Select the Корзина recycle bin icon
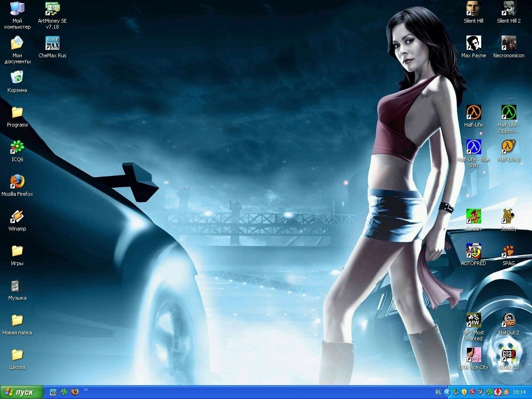The width and height of the screenshot is (532, 399). [17, 78]
